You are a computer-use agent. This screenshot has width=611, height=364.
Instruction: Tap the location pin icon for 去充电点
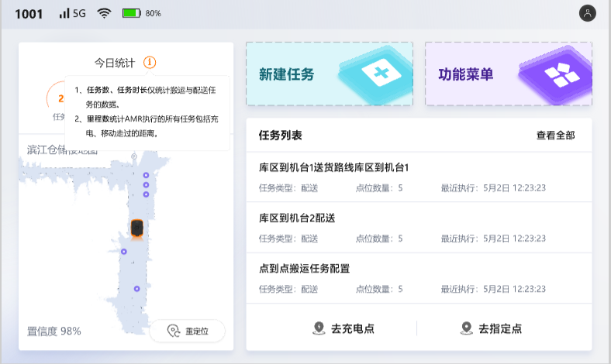click(x=319, y=328)
